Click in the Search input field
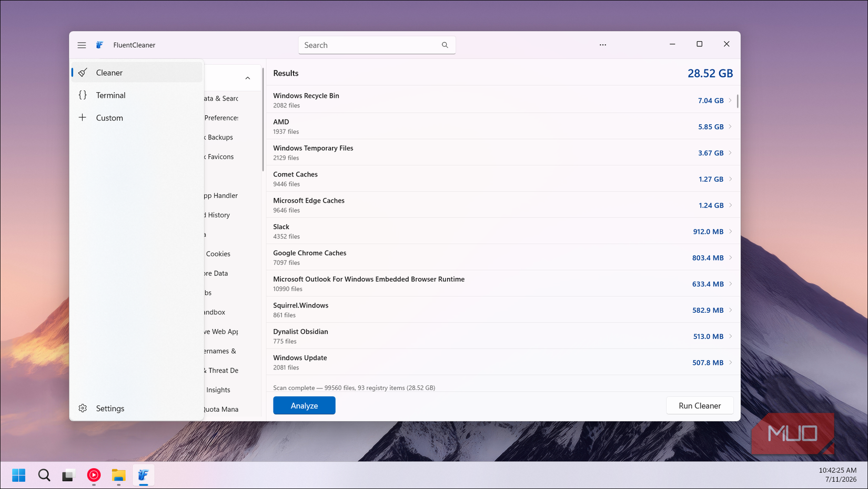868x489 pixels. (x=377, y=45)
